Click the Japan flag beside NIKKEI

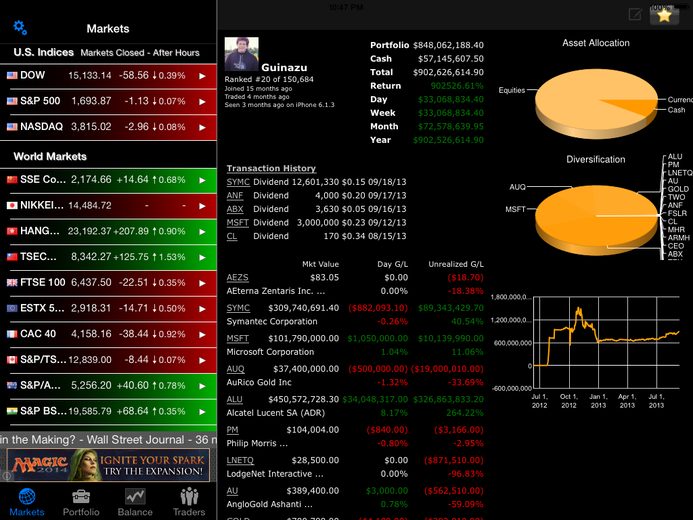coord(12,205)
